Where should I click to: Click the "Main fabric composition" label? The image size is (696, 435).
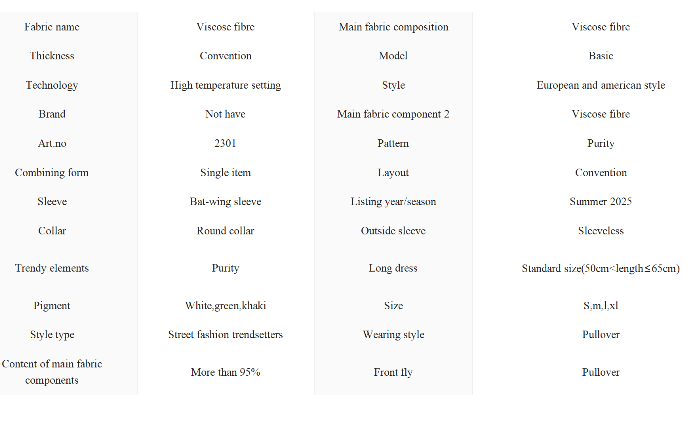point(393,27)
